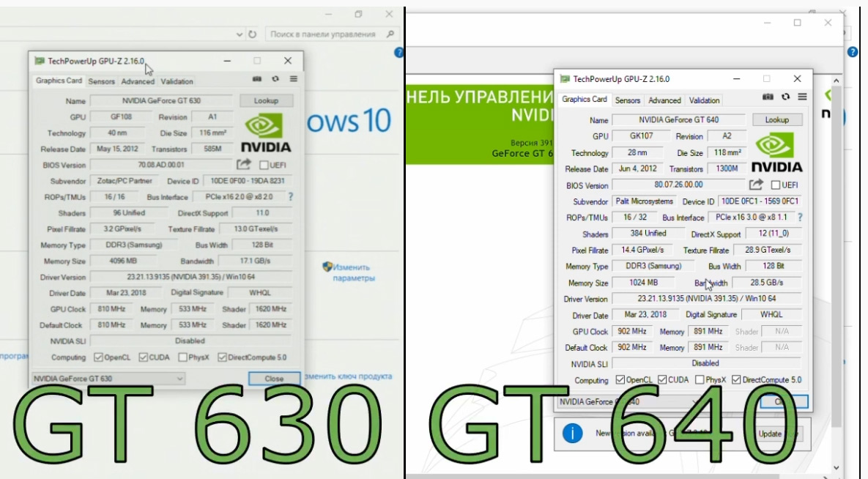Toggle PhysX checkbox in GT 630 window
Viewport: 868px width, 479px height.
[x=182, y=357]
